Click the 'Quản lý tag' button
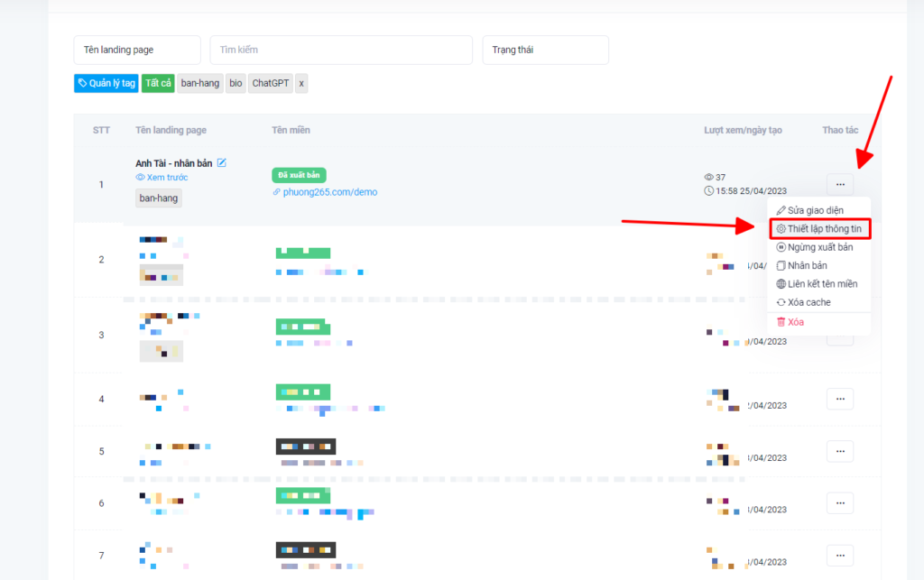 [x=106, y=83]
